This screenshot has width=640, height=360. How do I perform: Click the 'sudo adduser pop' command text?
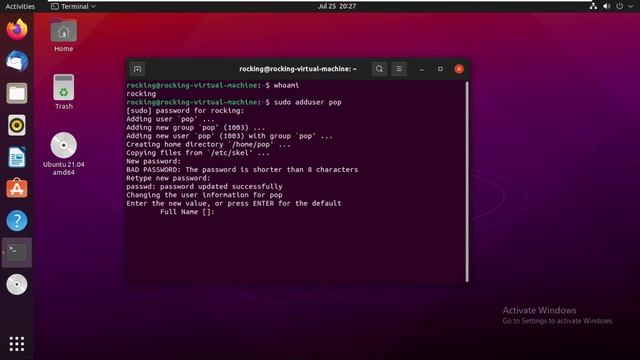click(308, 102)
